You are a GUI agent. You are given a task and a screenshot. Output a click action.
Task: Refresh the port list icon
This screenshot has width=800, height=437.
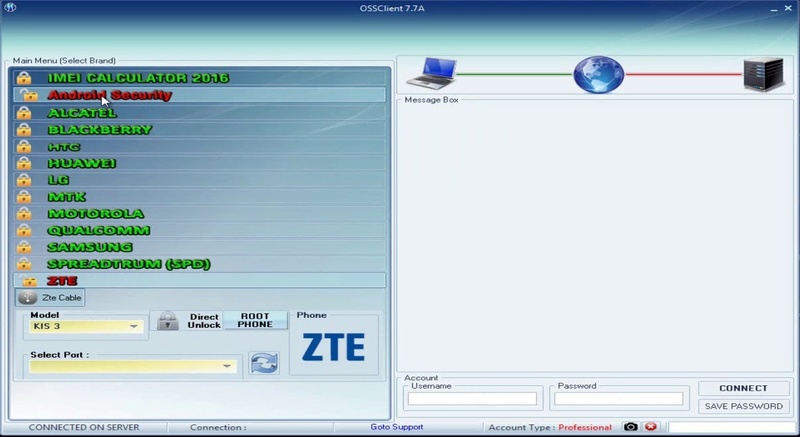264,363
